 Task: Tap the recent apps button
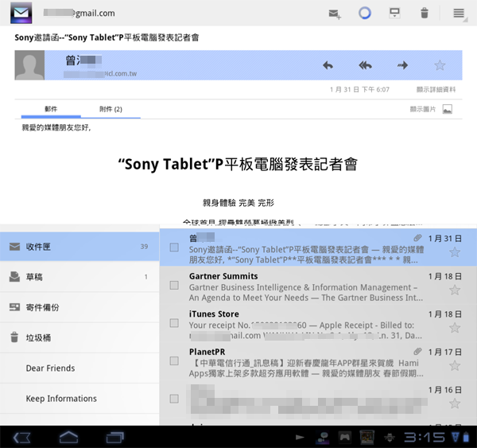coord(115,438)
